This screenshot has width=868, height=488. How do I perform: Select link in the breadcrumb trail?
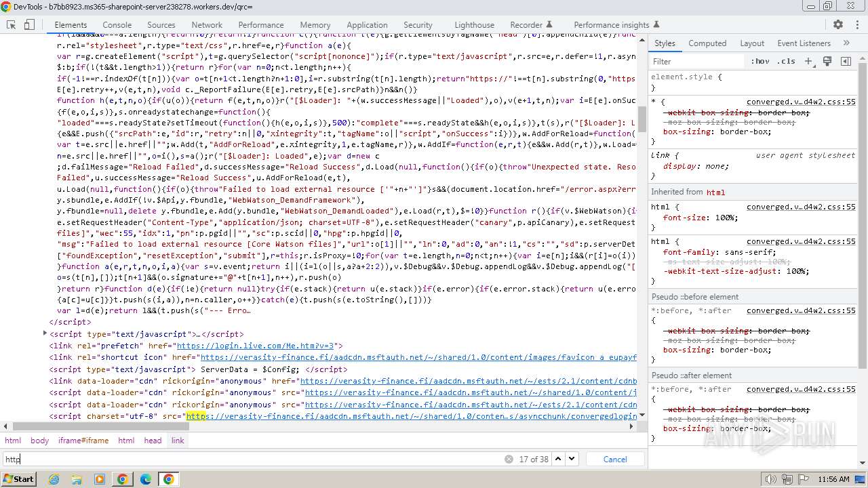pos(178,441)
